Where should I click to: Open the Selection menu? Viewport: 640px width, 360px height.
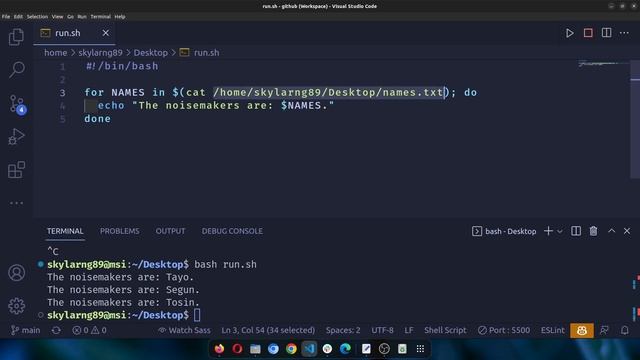click(x=37, y=17)
